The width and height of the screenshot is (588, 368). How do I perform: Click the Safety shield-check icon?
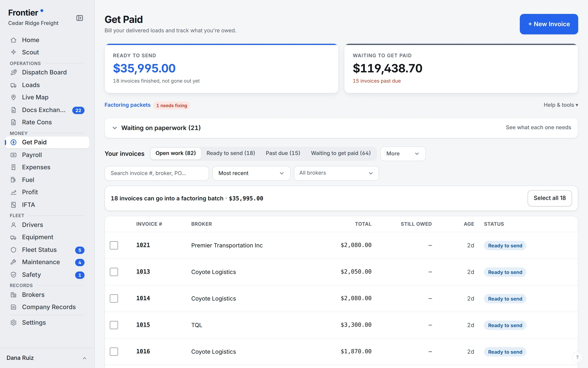14,275
